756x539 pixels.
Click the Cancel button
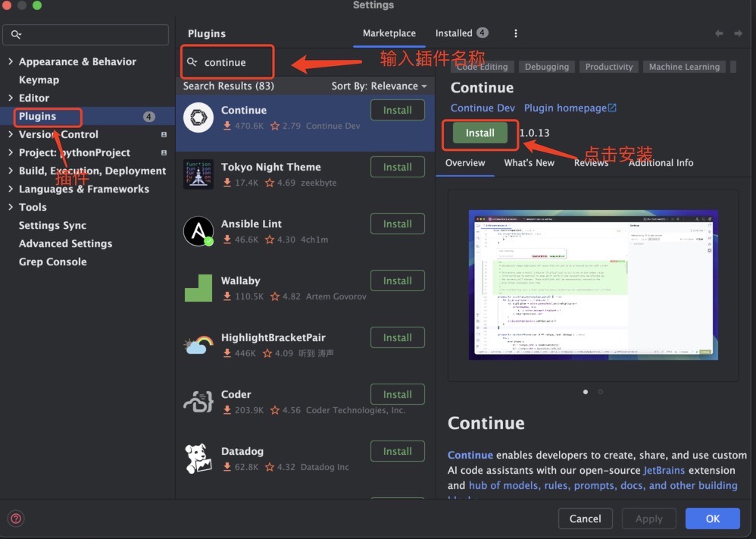point(585,519)
